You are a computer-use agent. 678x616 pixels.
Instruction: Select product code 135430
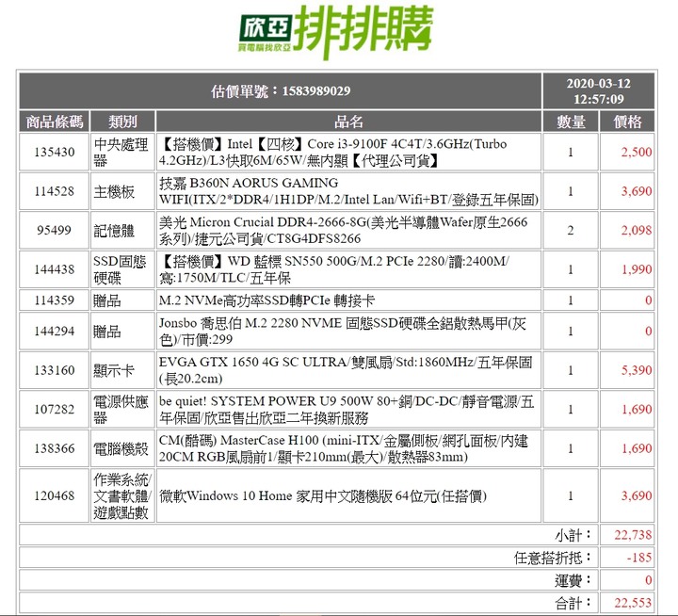[x=55, y=152]
